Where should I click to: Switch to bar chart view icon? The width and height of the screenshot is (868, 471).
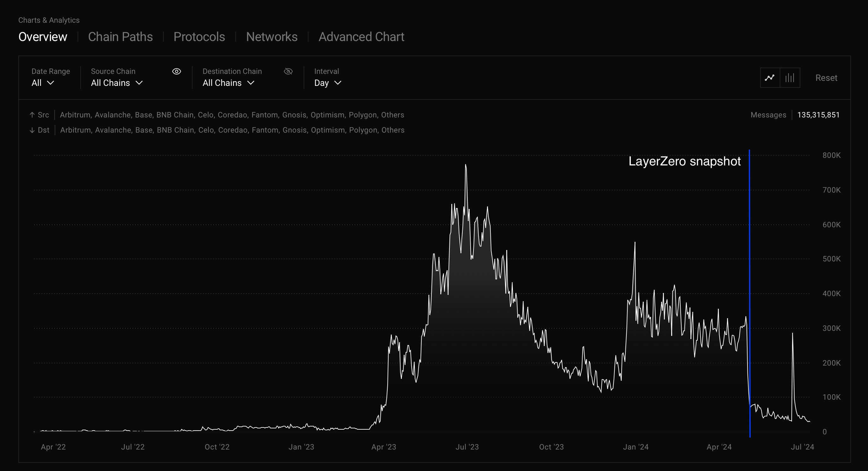790,78
